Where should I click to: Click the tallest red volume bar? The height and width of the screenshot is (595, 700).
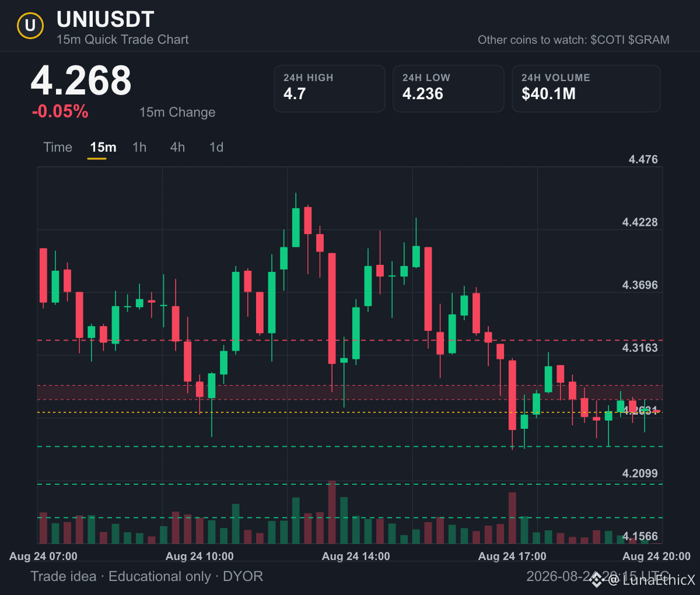[332, 512]
